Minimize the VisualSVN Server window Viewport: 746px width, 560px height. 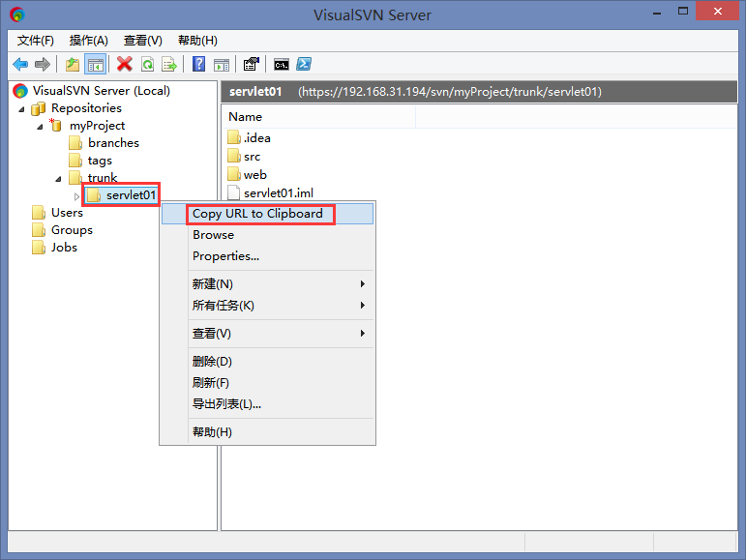(x=657, y=12)
